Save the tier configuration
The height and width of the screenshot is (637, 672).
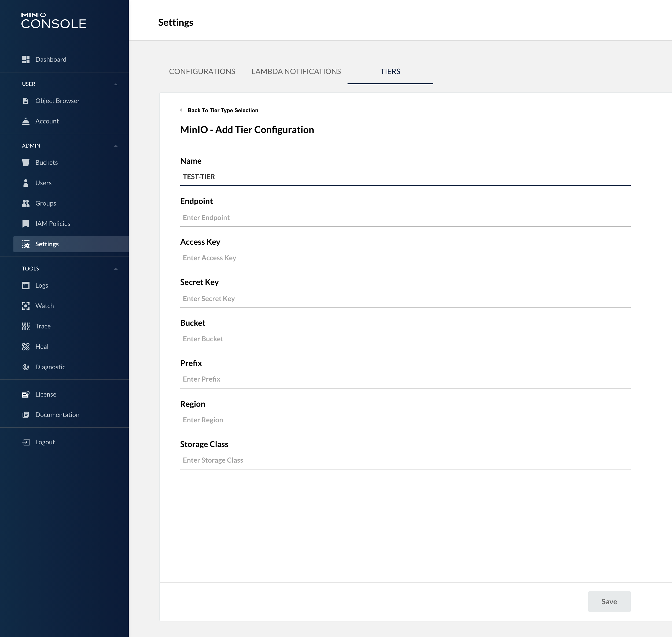pos(609,601)
